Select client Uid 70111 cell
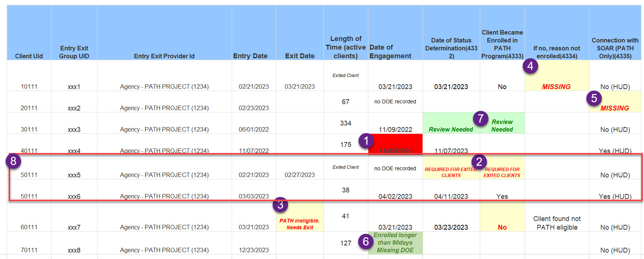This screenshot has height=259, width=644. click(29, 250)
